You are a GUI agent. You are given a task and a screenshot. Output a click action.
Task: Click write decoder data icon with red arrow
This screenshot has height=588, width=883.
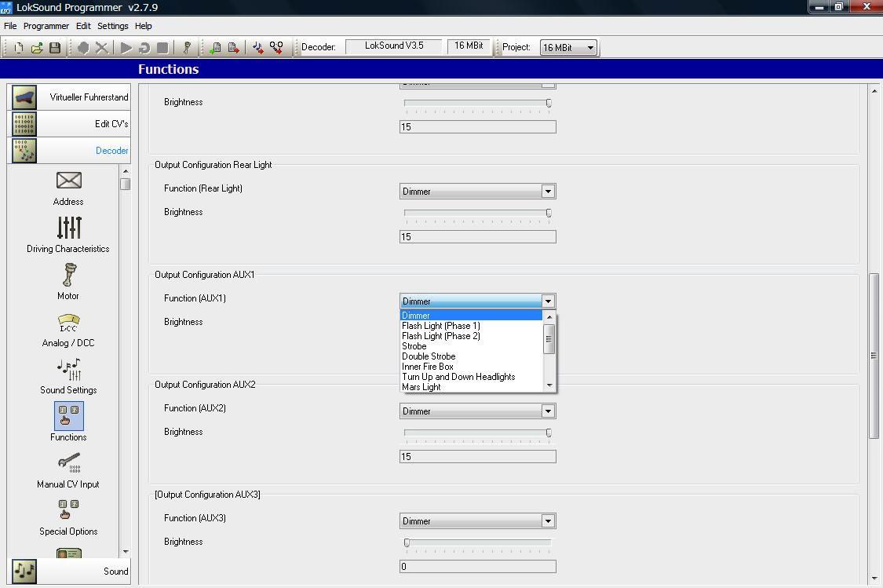click(x=233, y=48)
